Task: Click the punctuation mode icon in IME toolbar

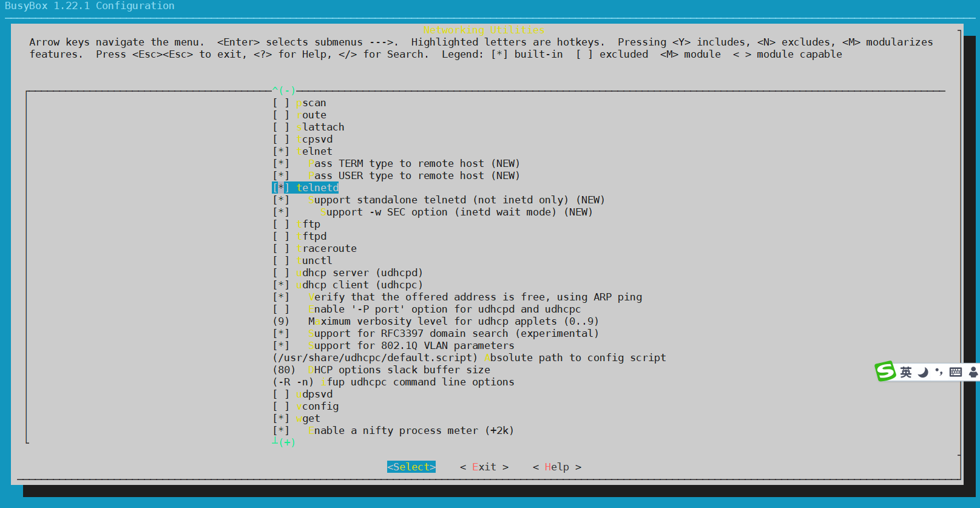Action: click(x=939, y=371)
